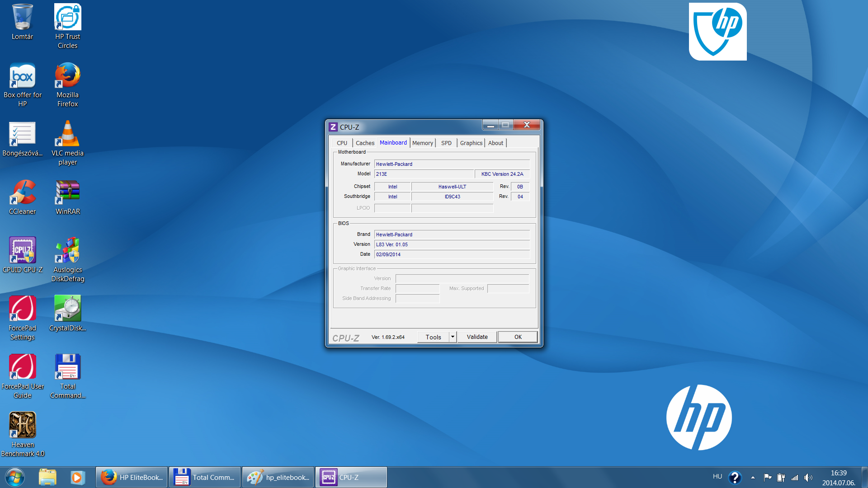Show hidden system tray icons

[x=752, y=477]
